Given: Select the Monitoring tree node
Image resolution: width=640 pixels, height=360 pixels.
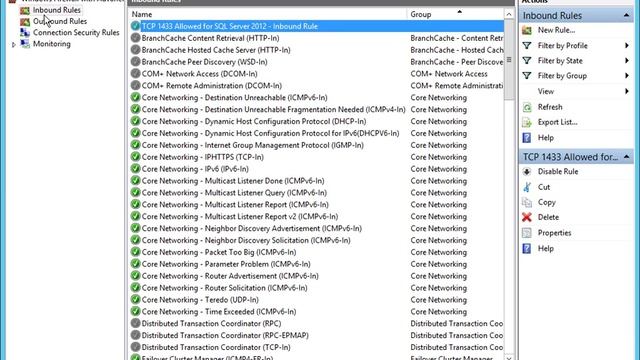Looking at the screenshot, I should [51, 44].
